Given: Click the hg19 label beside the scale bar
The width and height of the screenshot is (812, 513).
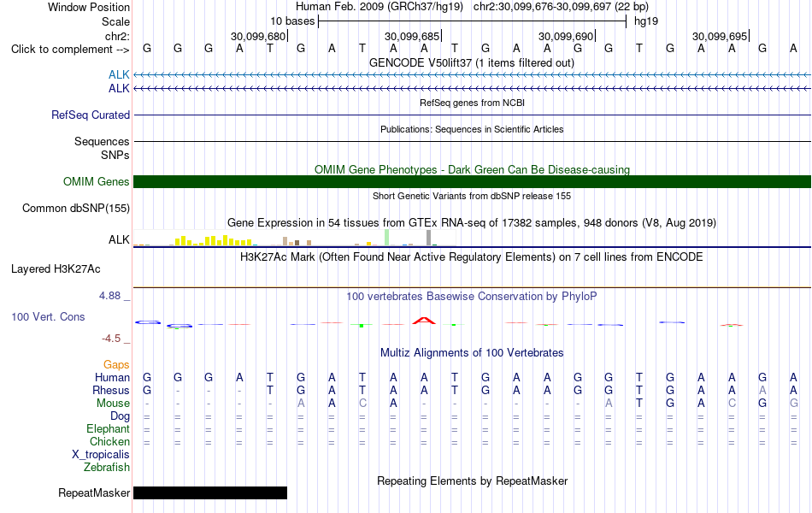Looking at the screenshot, I should 646,21.
